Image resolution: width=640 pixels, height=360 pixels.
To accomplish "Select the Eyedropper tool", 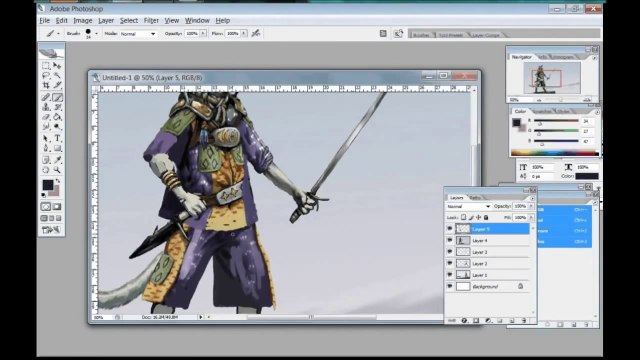I will point(57,160).
